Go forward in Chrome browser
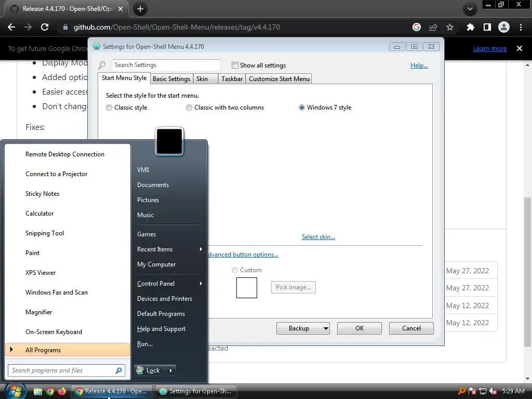 (x=28, y=27)
